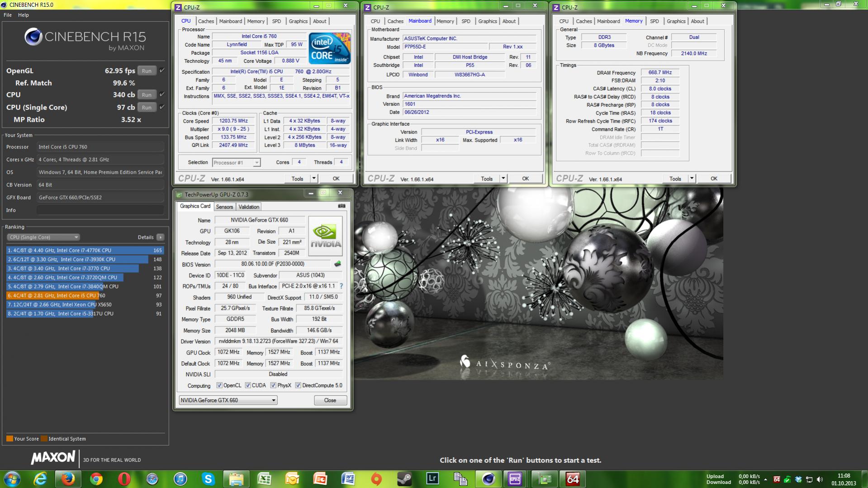Toggle the DirectCompute 5.0 checkbox
The image size is (868, 488).
click(x=298, y=385)
